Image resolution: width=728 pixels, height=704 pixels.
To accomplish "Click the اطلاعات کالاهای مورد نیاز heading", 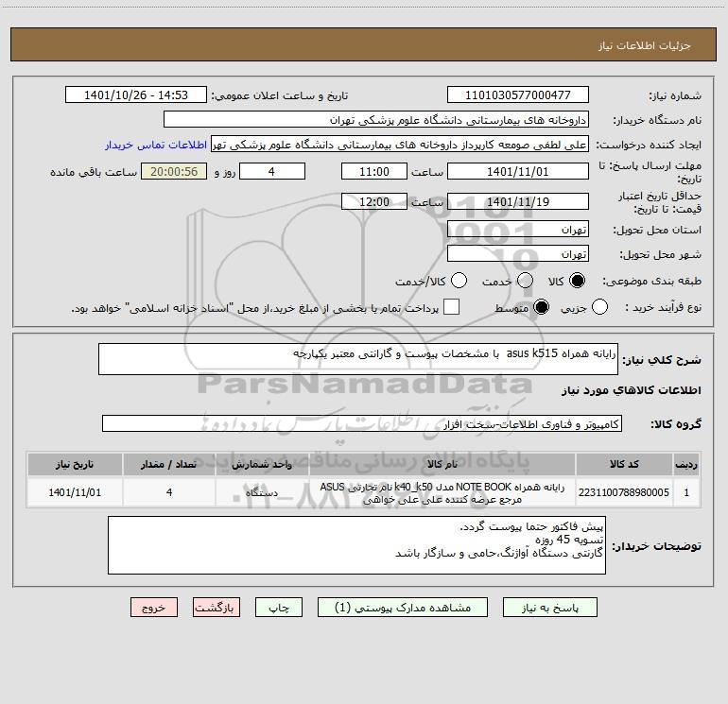I will point(631,390).
